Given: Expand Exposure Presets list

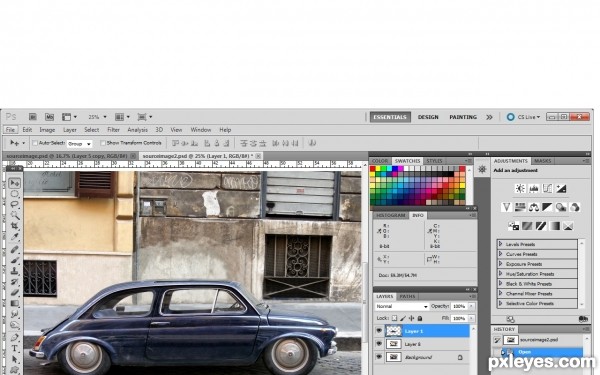Looking at the screenshot, I should click(x=500, y=264).
